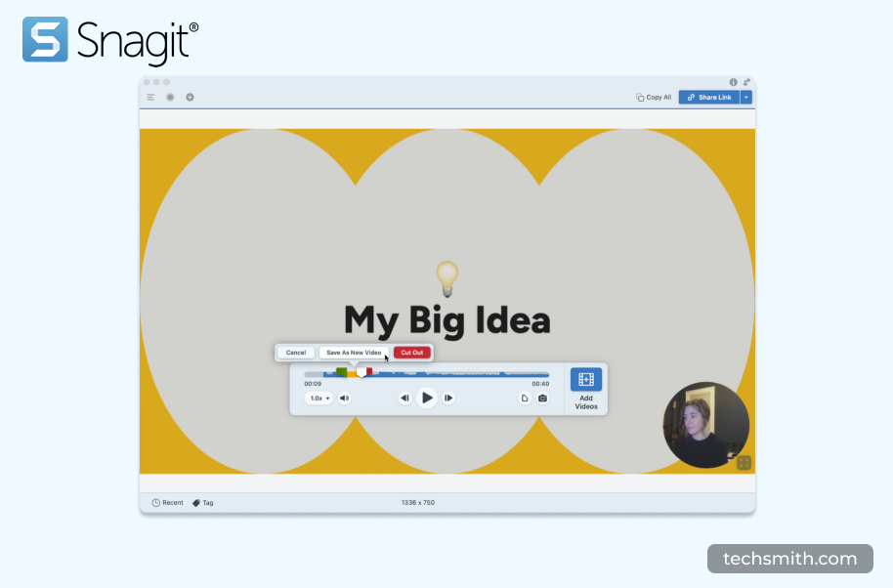Click the Tag icon in the status bar
The image size is (893, 588).
point(196,502)
